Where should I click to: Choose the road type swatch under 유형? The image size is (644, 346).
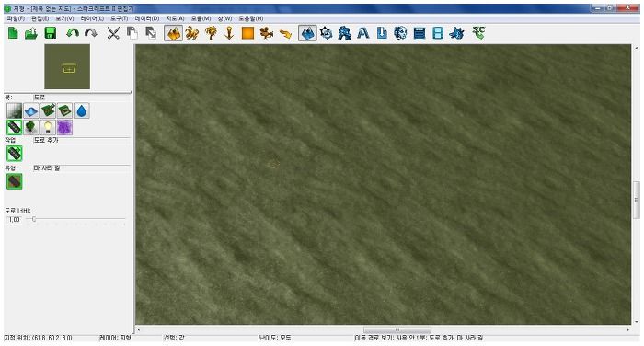click(15, 181)
